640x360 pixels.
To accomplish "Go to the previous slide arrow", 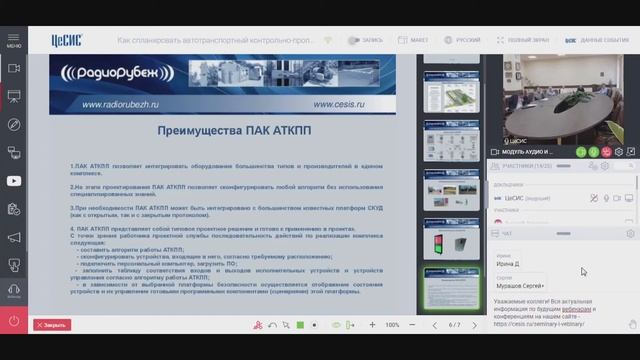I will 435,325.
